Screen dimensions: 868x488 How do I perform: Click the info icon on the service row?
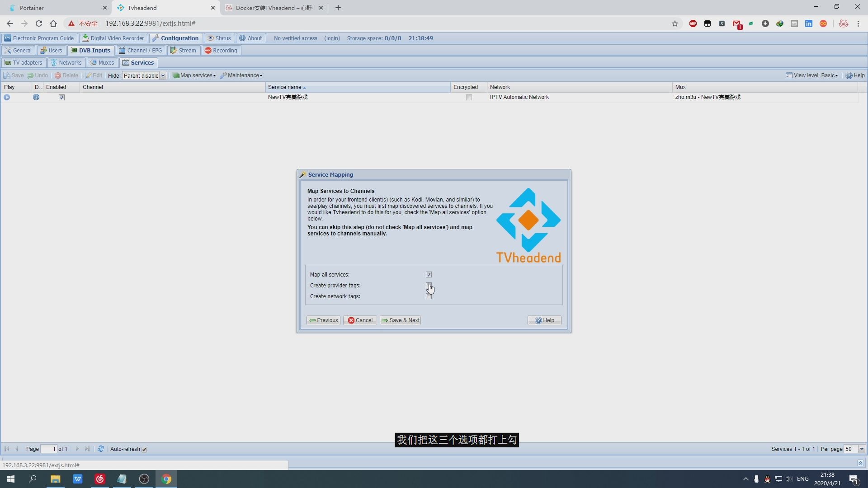click(36, 97)
